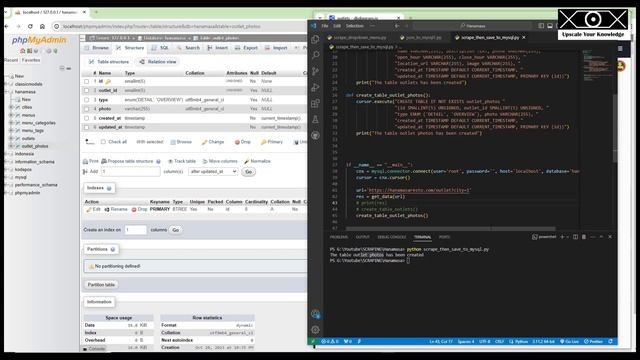Click the VS Code editor horizontal scrollbar
The width and height of the screenshot is (640, 360).
pos(451,229)
